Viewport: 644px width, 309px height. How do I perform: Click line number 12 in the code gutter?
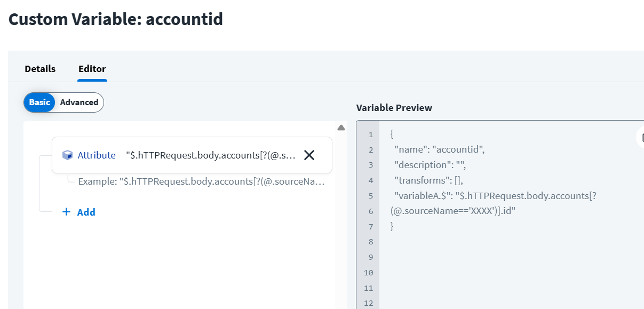point(368,304)
